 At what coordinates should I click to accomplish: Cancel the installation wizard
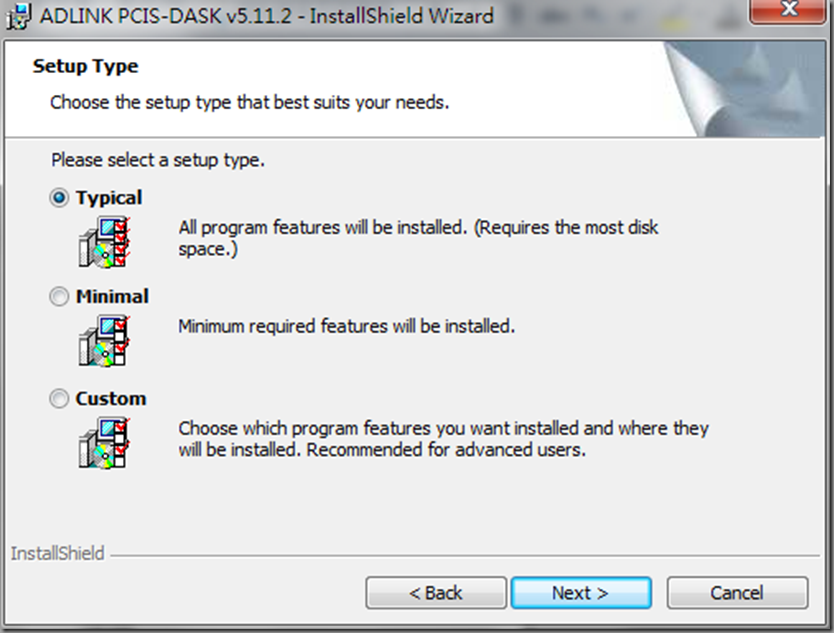[737, 593]
